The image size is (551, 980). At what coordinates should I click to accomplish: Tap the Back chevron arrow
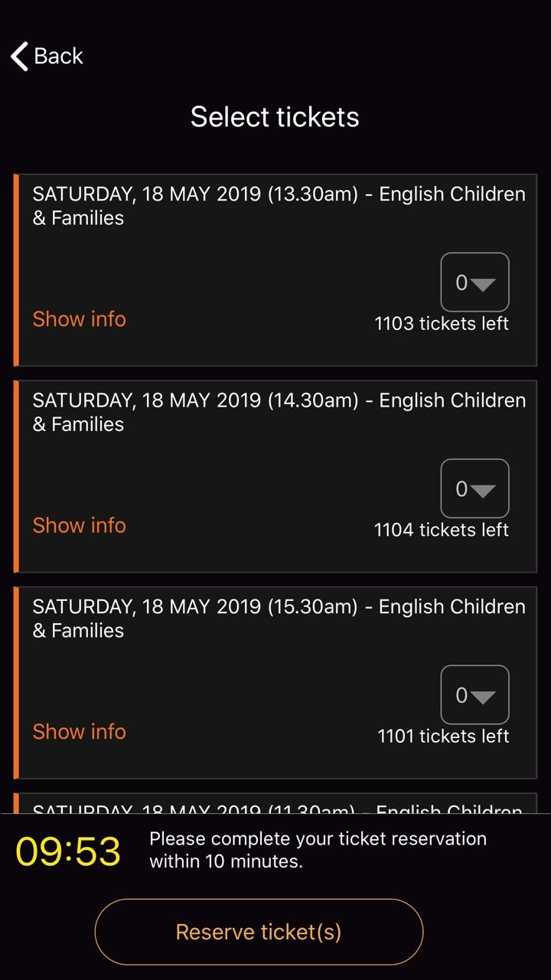[19, 57]
